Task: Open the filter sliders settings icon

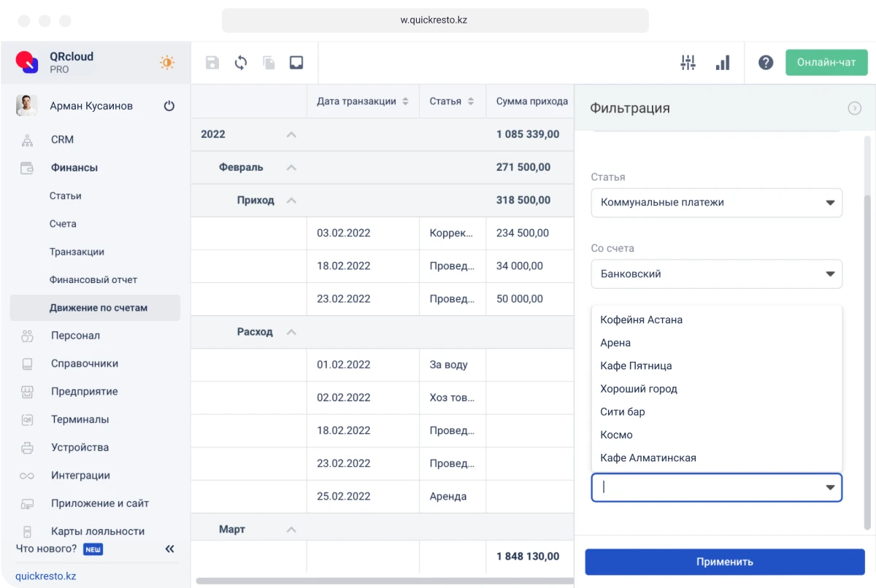Action: point(688,63)
